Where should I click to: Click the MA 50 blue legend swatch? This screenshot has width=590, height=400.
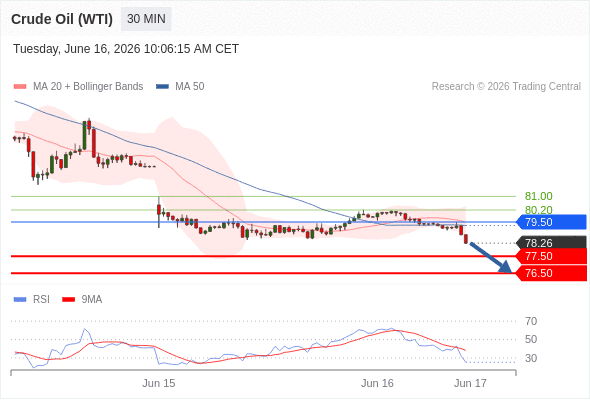point(162,87)
